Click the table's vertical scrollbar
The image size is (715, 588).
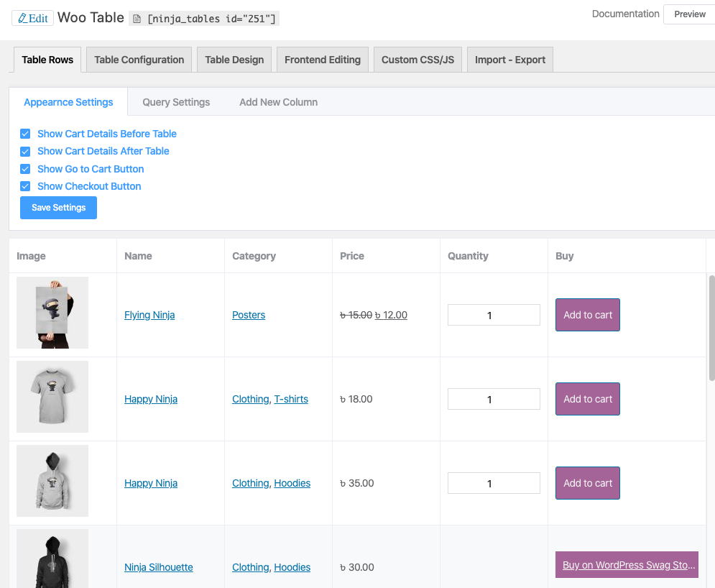(711, 327)
